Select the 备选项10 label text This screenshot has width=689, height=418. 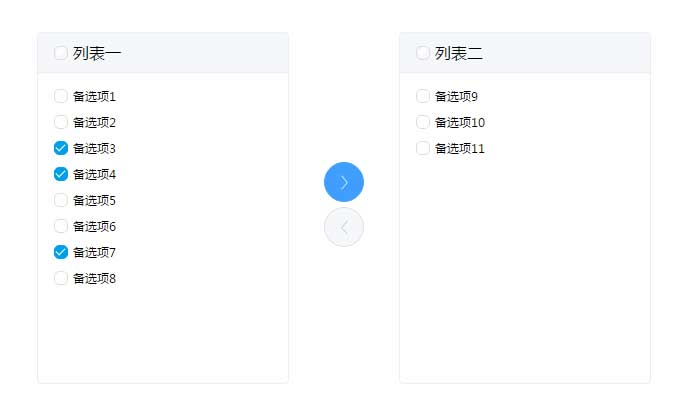tap(460, 123)
